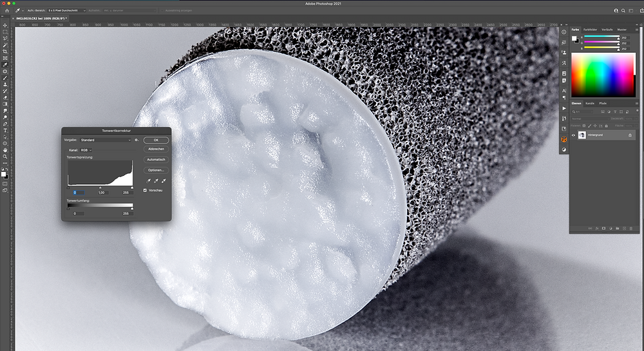This screenshot has height=351, width=644.
Task: Select the Gradient tool
Action: pos(5,104)
